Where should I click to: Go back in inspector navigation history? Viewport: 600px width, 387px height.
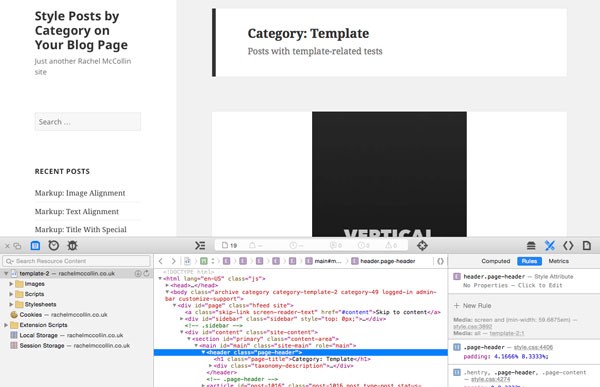pos(161,261)
